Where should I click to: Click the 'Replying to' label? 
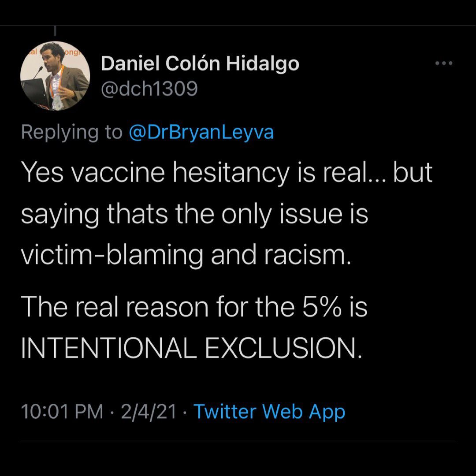tap(71, 132)
